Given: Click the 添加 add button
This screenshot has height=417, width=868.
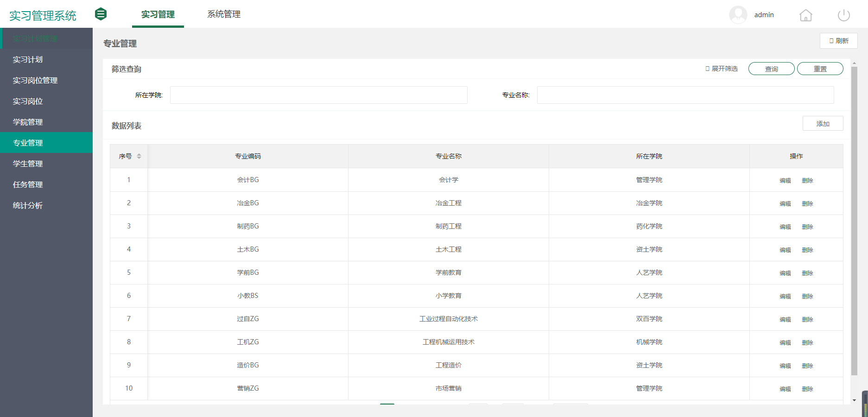Looking at the screenshot, I should (823, 124).
